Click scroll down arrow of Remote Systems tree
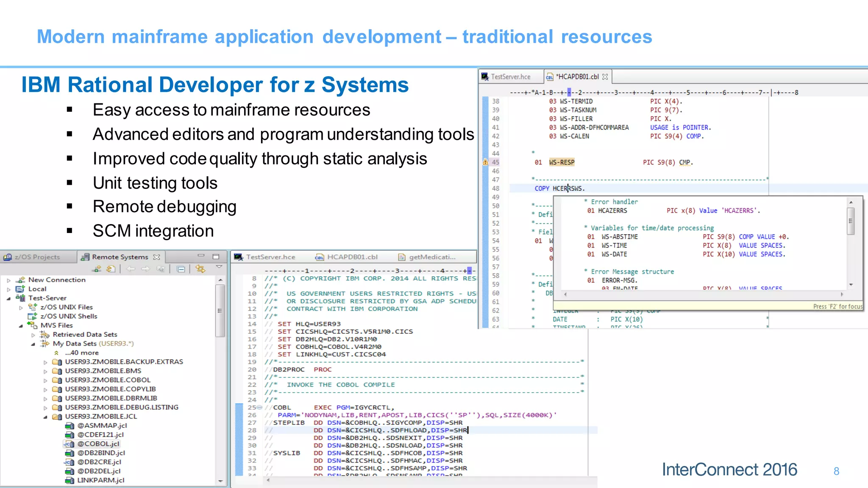The image size is (868, 488). tap(220, 481)
